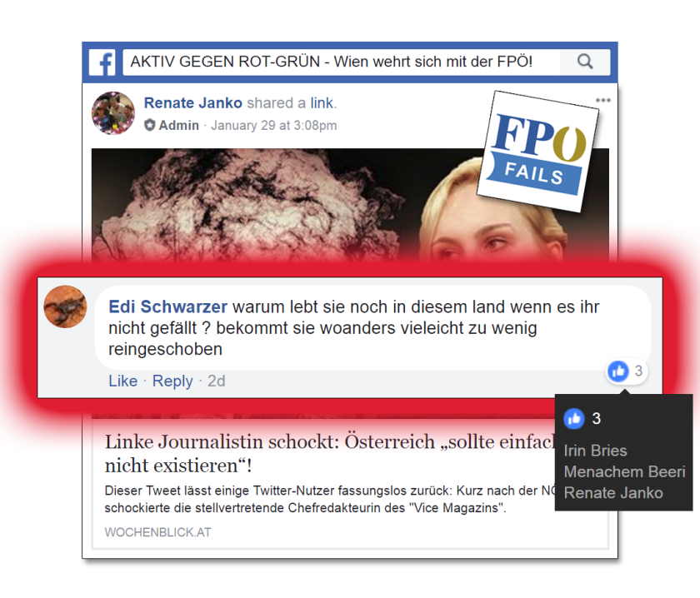This screenshot has height=598, width=700.
Task: Click the Facebook logo icon
Action: point(102,62)
